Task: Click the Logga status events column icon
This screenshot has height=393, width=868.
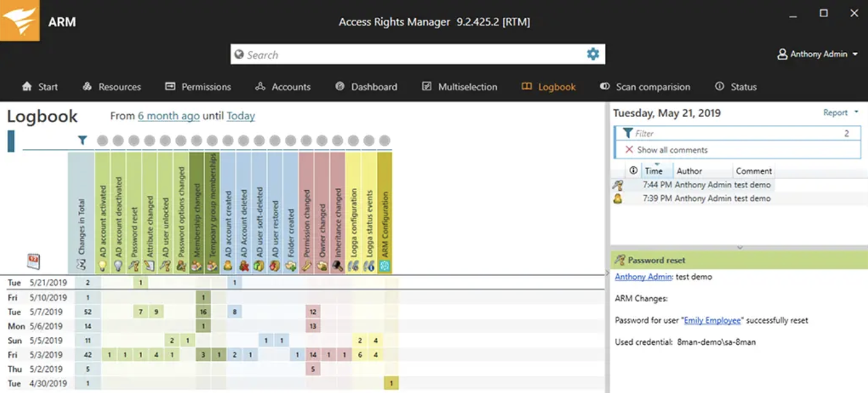Action: click(x=369, y=265)
